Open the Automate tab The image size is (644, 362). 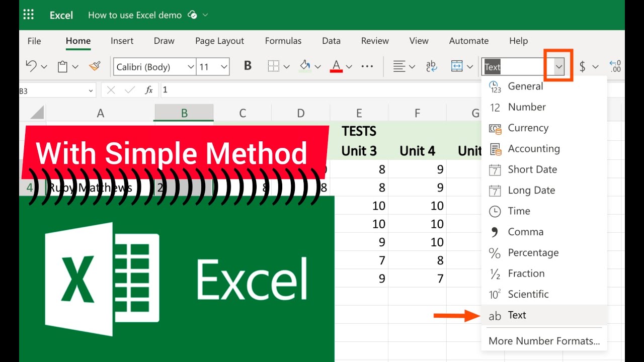(x=469, y=41)
